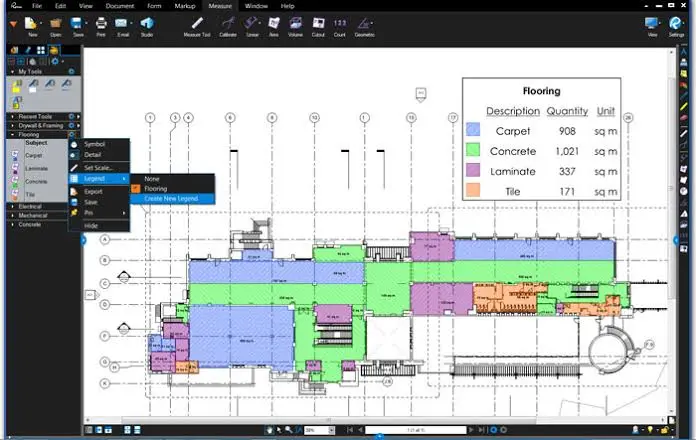Open the Help menu
Image resolution: width=696 pixels, height=440 pixels.
[287, 6]
